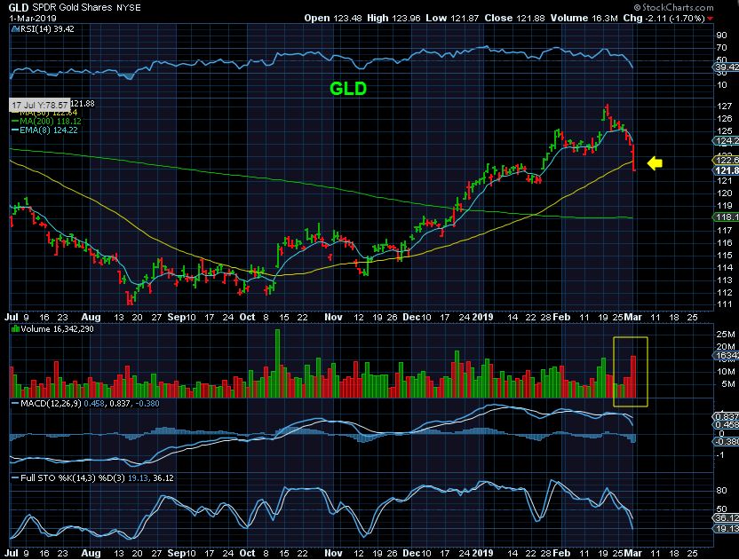Click the Chg -2.11 (-1.70%) reading

pyautogui.click(x=664, y=19)
